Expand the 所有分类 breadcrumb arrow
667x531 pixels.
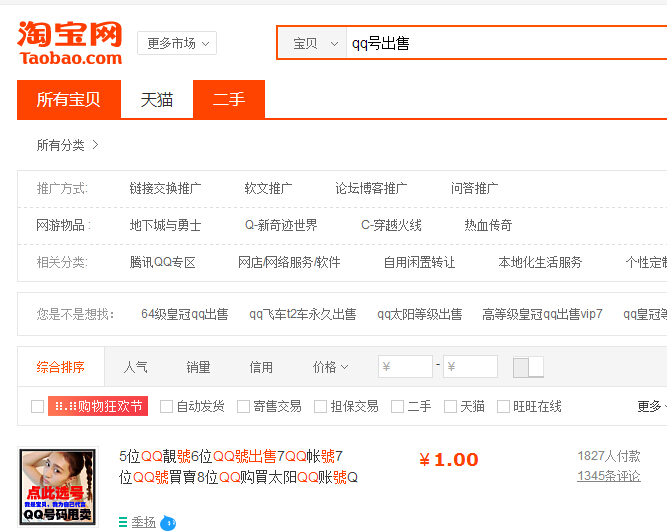95,145
